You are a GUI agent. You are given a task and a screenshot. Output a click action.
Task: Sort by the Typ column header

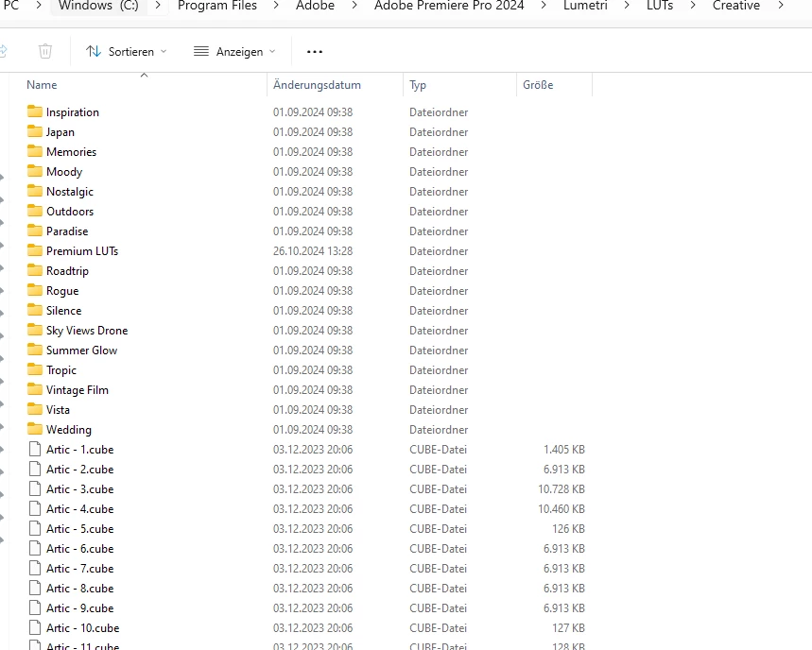pyautogui.click(x=418, y=85)
